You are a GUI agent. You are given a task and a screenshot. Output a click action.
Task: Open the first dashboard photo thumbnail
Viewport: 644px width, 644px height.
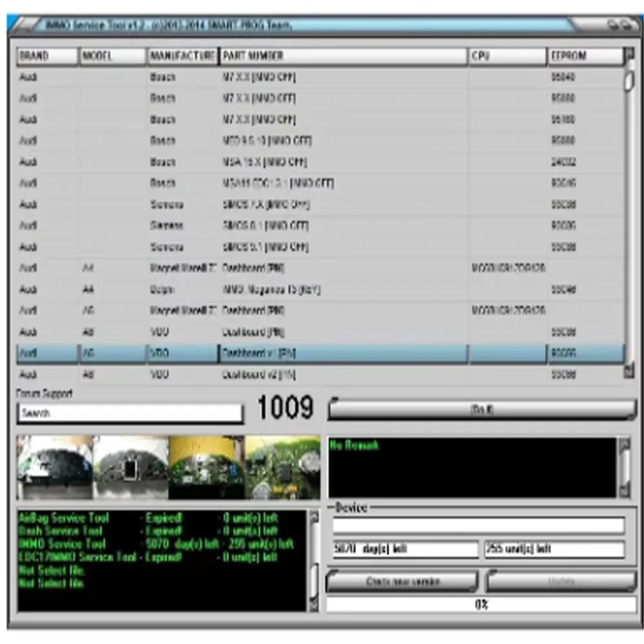click(x=55, y=468)
